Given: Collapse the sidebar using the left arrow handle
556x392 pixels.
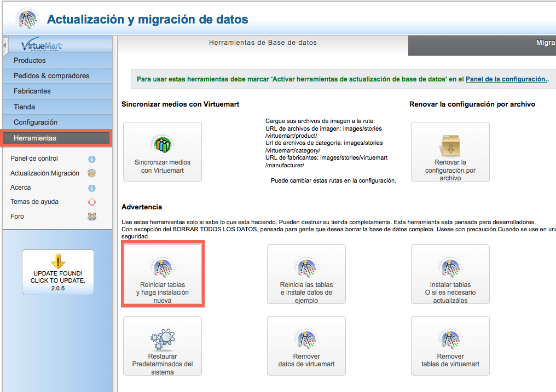Looking at the screenshot, I should click(x=4, y=46).
